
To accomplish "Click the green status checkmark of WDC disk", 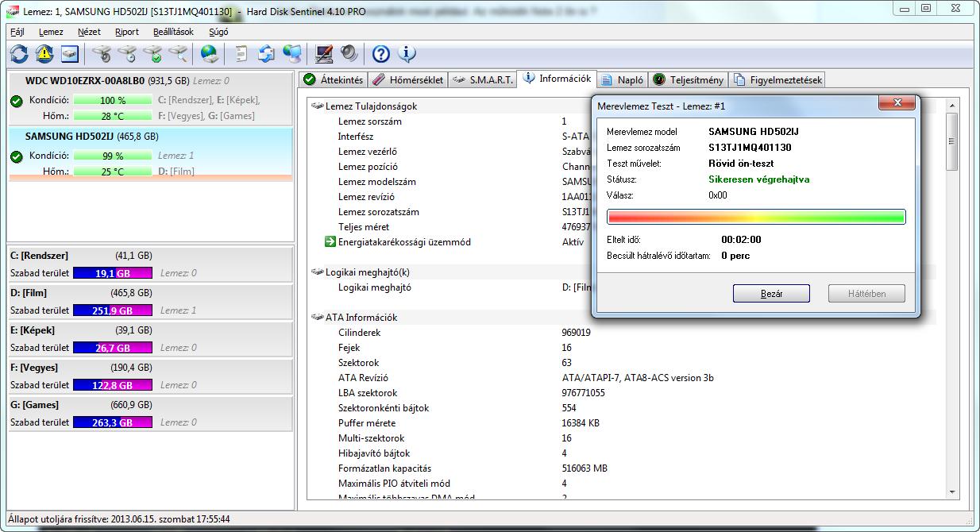I will (16, 102).
